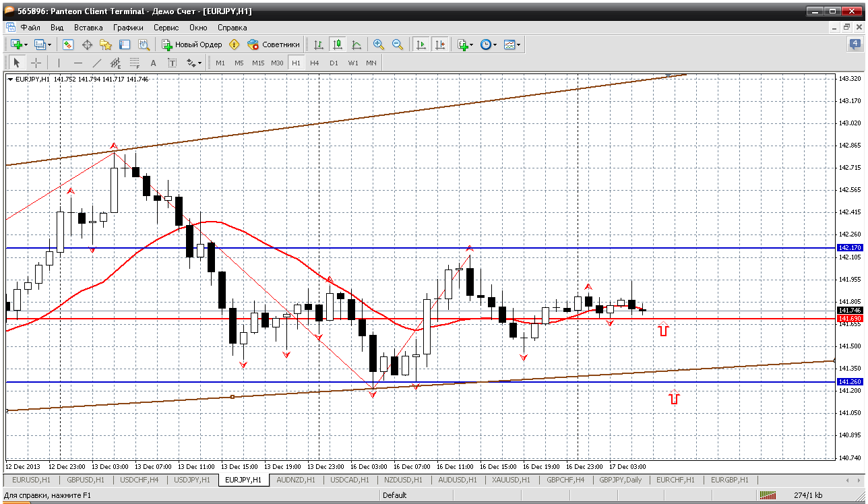Set timeframe to W1

pos(353,63)
